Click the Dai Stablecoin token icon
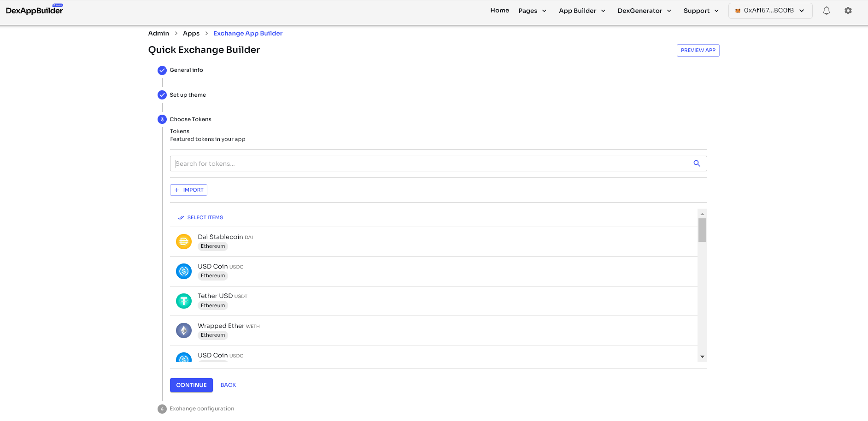 pos(184,241)
